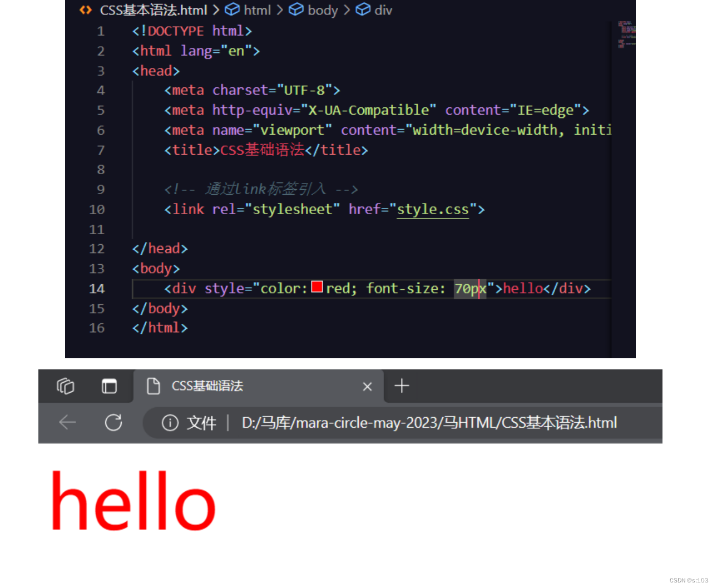Viewport: 717px width, 588px height.
Task: Click the 通过link标签引入 comment
Action: 261,189
